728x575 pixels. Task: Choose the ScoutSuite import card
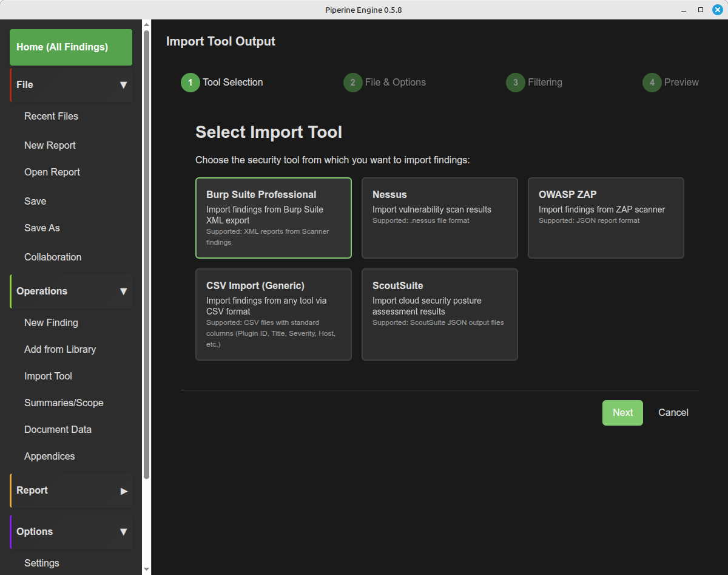[439, 315]
